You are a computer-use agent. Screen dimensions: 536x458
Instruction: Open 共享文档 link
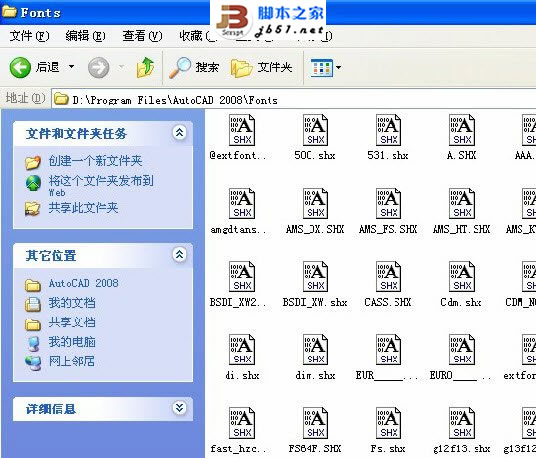[x=72, y=322]
